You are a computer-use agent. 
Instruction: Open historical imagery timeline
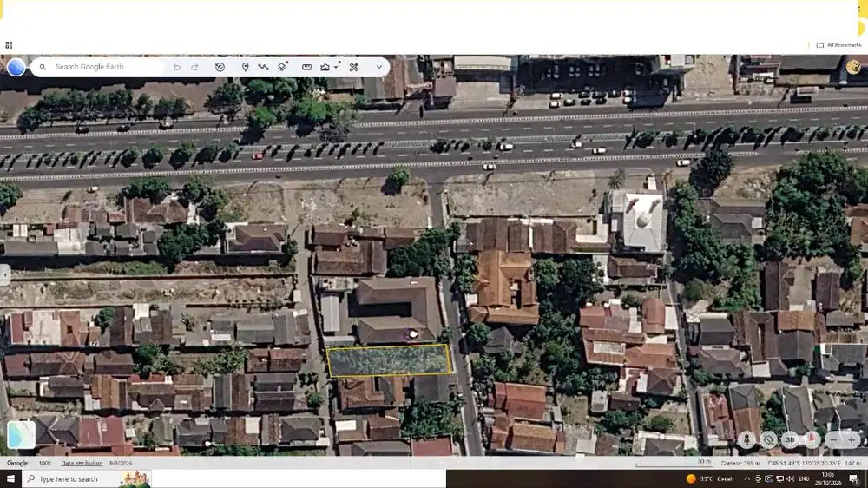[x=220, y=67]
